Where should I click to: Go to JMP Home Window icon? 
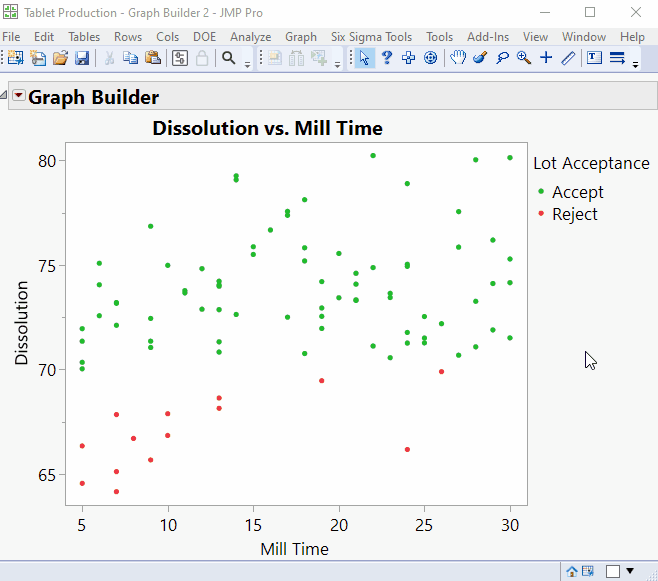[572, 571]
